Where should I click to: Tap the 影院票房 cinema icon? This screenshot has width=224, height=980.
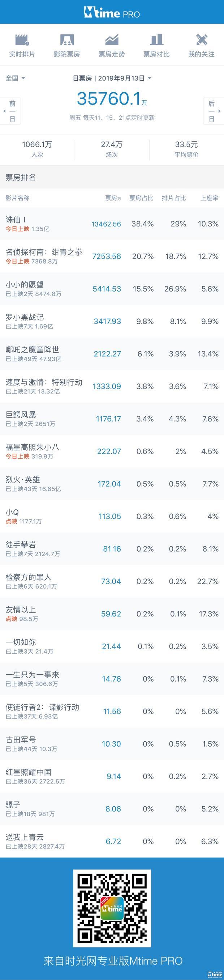pos(67,40)
